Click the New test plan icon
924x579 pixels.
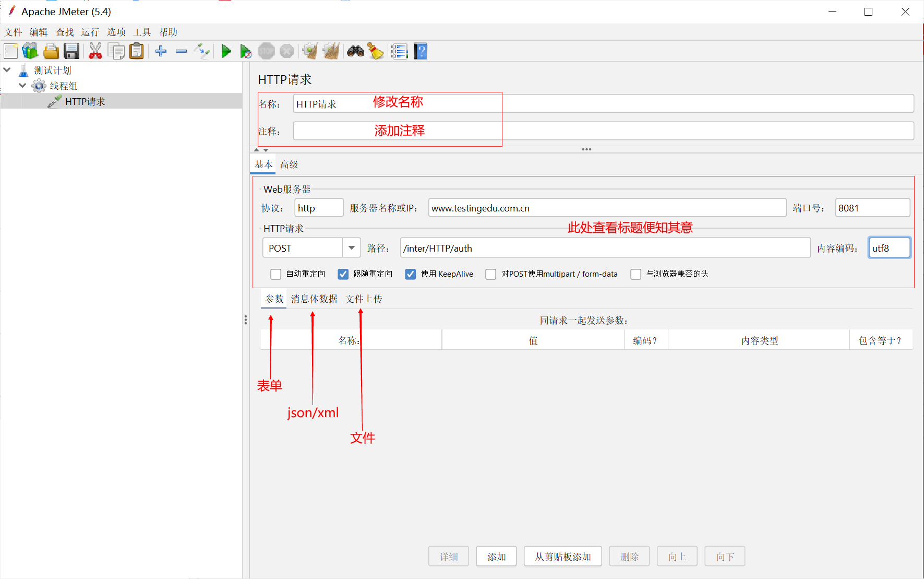[11, 51]
